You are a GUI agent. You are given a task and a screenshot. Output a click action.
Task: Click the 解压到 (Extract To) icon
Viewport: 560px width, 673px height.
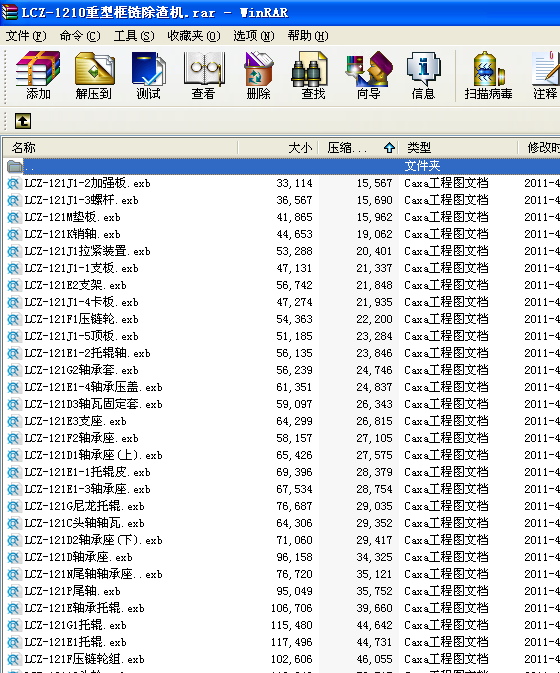coord(94,76)
